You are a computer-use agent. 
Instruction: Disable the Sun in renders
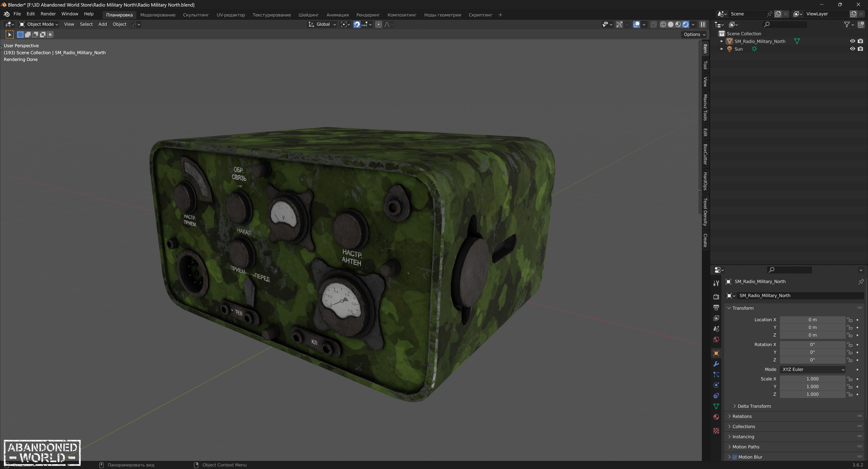point(860,49)
